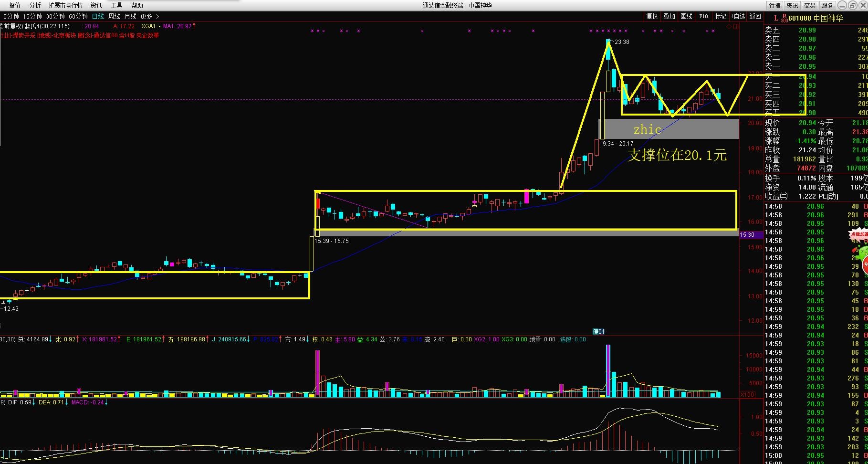The height and width of the screenshot is (464, 868).
Task: Click the 央企改革 concept tag
Action: click(148, 35)
